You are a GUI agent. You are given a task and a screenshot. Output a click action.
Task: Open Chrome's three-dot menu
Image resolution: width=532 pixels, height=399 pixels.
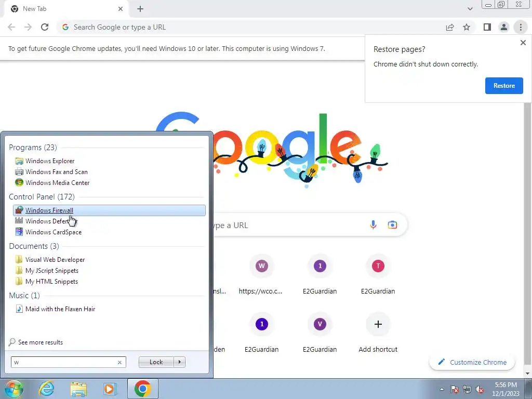coord(521,27)
